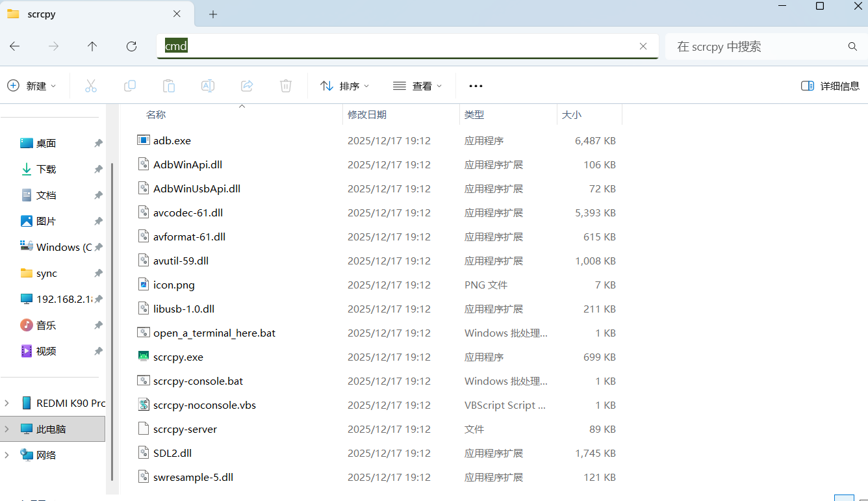This screenshot has width=868, height=501.
Task: Go up one folder level
Action: pos(92,46)
